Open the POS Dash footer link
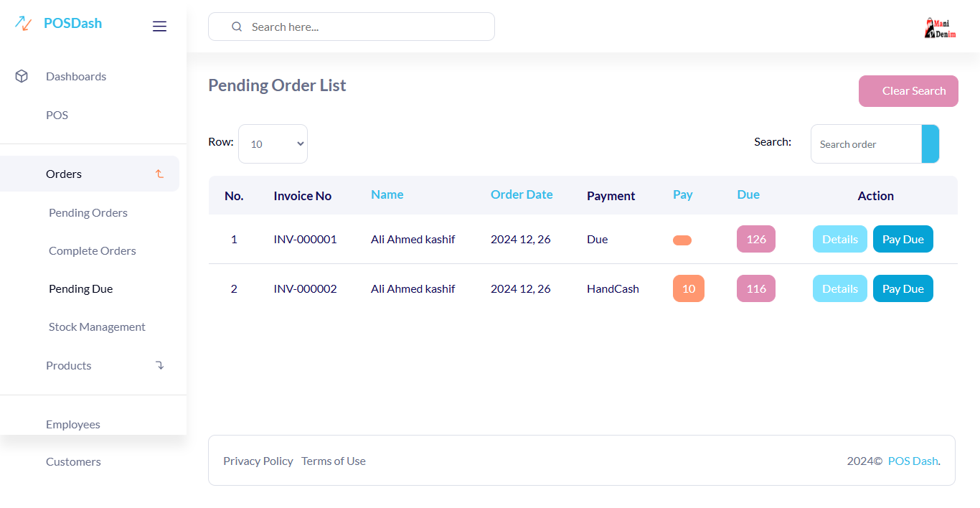The width and height of the screenshot is (980, 508). tap(913, 461)
